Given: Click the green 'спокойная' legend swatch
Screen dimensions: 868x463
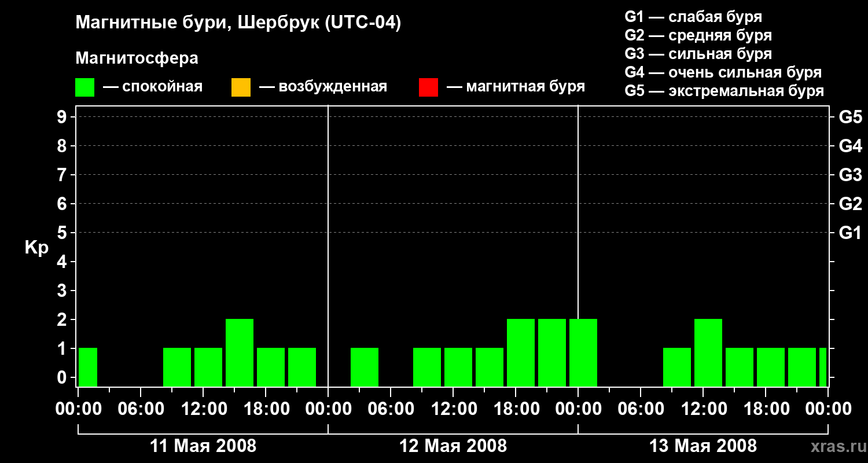Looking at the screenshot, I should 85,87.
